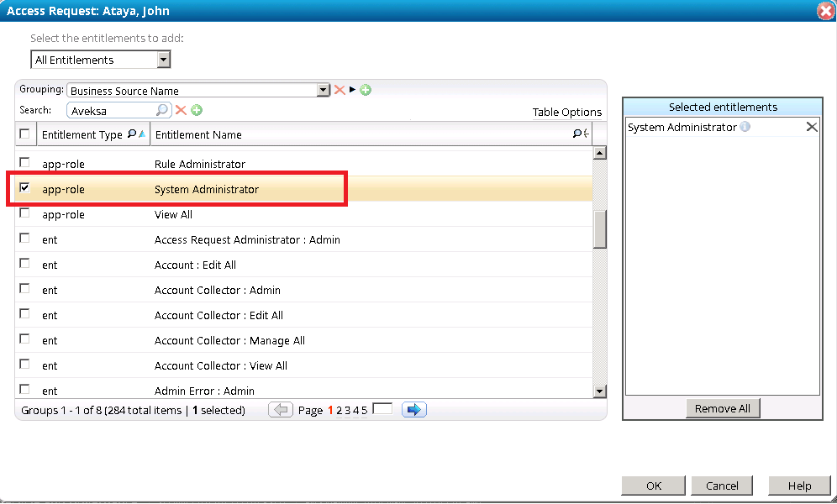Expand the Grouping Business Source Name dropdown
Viewport: 837px width, 504px height.
click(x=324, y=90)
